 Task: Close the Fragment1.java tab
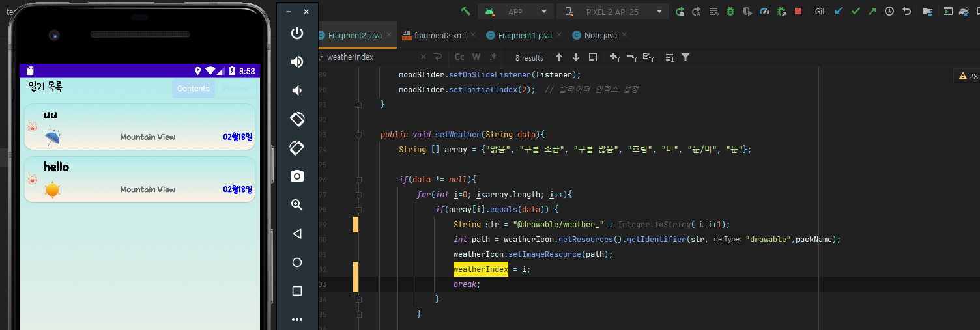[x=558, y=35]
